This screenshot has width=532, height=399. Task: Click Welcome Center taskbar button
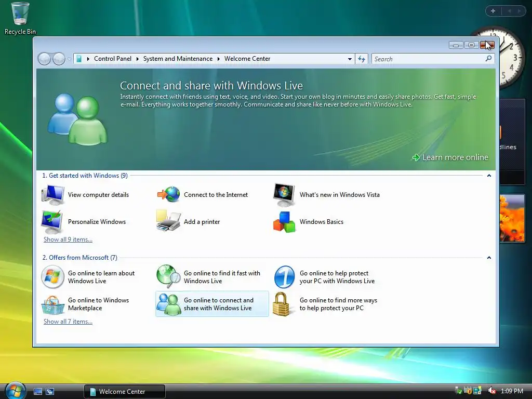pos(125,392)
